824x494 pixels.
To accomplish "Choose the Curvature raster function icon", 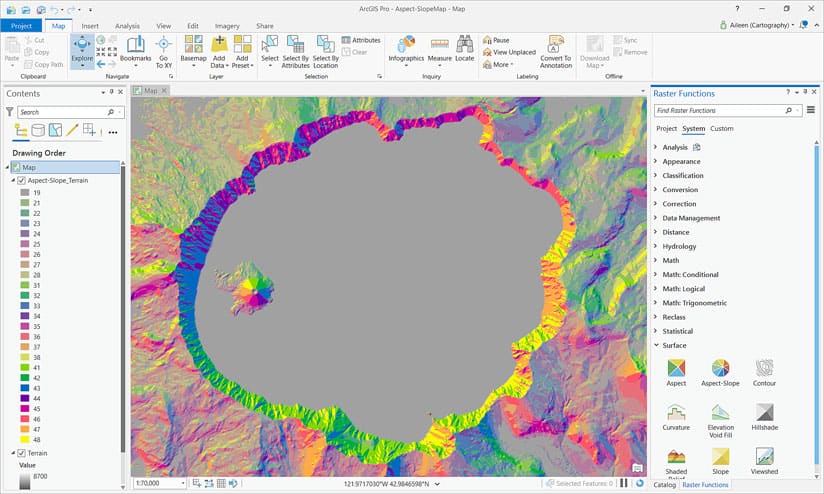I will pyautogui.click(x=676, y=417).
